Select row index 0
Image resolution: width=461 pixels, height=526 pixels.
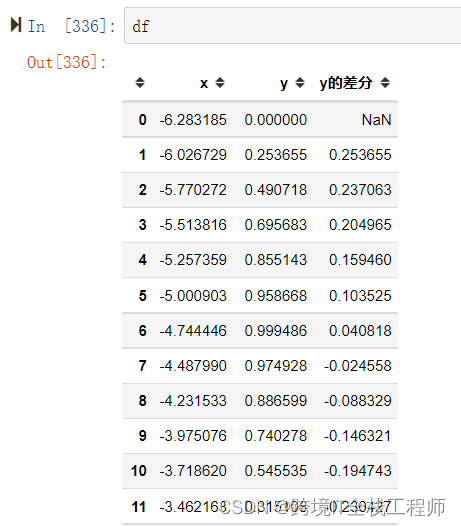143,120
